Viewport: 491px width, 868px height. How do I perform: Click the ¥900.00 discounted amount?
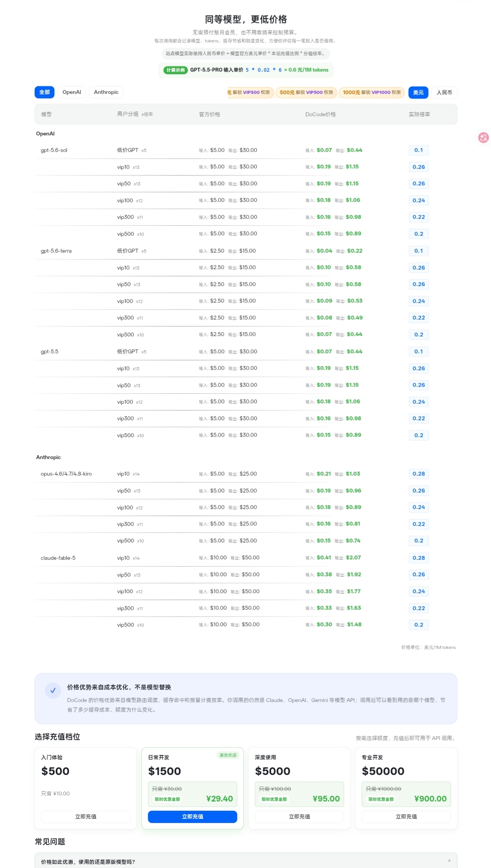(x=430, y=799)
